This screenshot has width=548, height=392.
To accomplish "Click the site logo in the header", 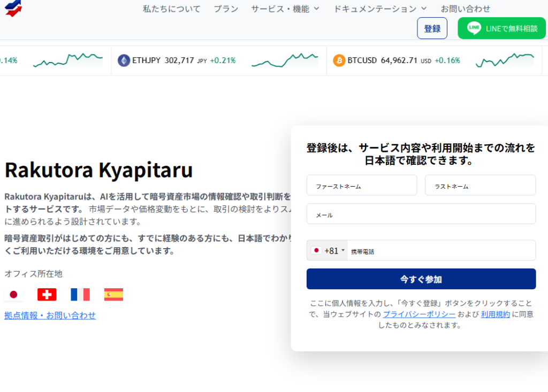I will coord(13,8).
